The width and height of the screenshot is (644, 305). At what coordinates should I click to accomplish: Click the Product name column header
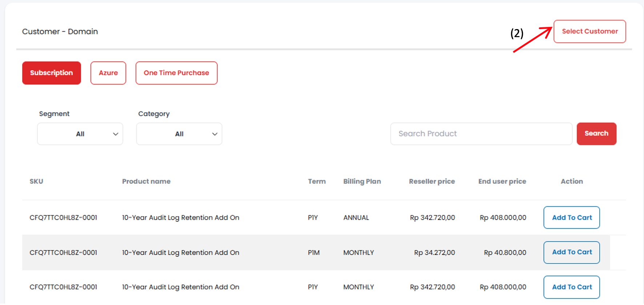(x=146, y=181)
